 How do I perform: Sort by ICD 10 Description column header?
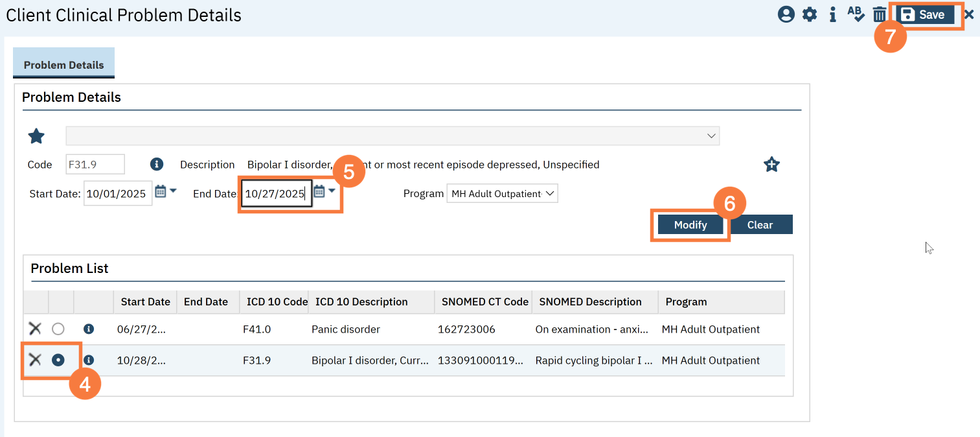coord(361,301)
